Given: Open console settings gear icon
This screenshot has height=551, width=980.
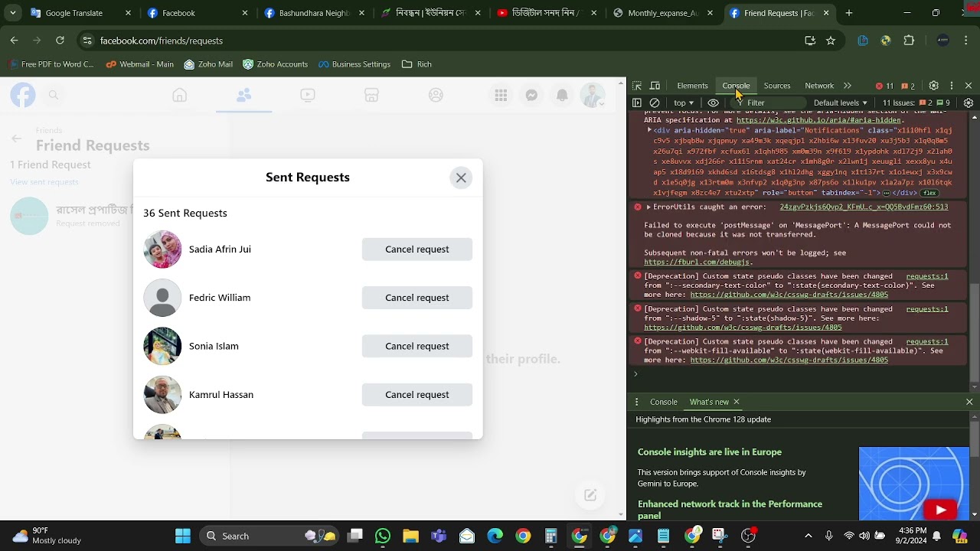Looking at the screenshot, I should coord(969,103).
